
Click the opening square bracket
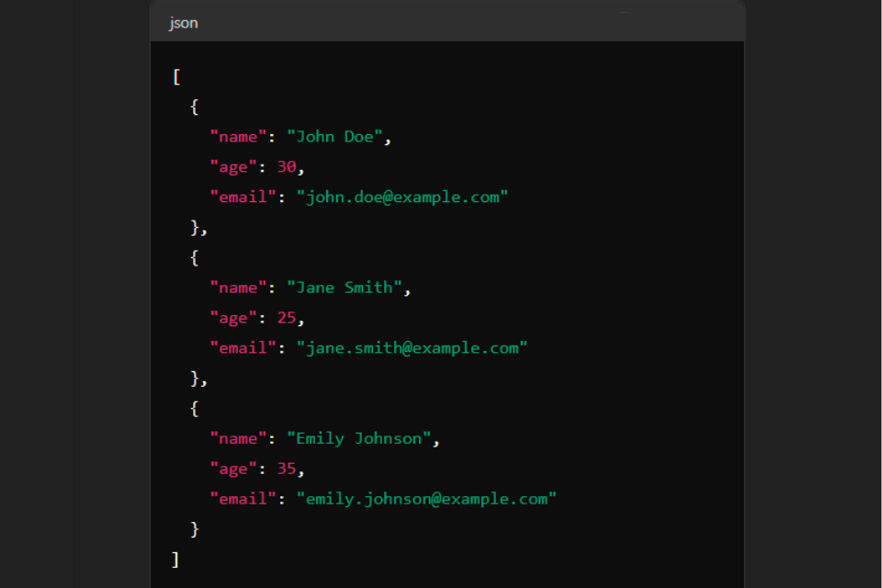point(176,76)
